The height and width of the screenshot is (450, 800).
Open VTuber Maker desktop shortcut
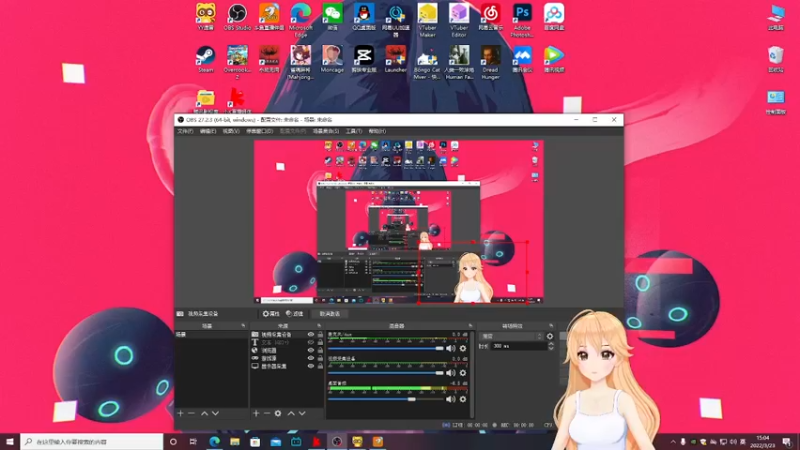pyautogui.click(x=427, y=20)
